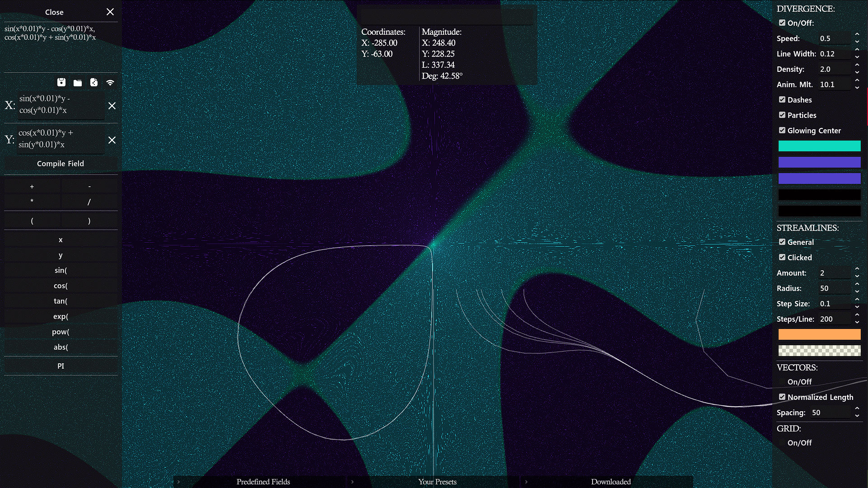The height and width of the screenshot is (488, 868).
Task: Clear the X field expression
Action: coord(112,106)
